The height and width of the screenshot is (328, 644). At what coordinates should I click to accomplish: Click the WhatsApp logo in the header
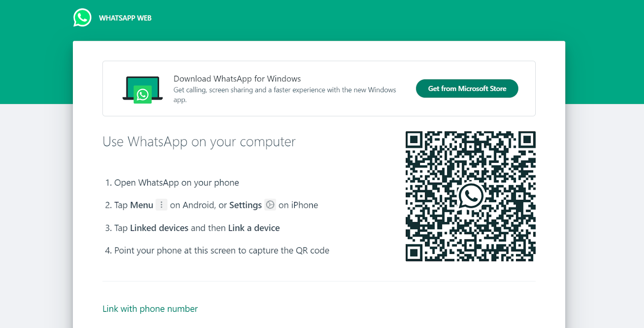click(x=82, y=18)
